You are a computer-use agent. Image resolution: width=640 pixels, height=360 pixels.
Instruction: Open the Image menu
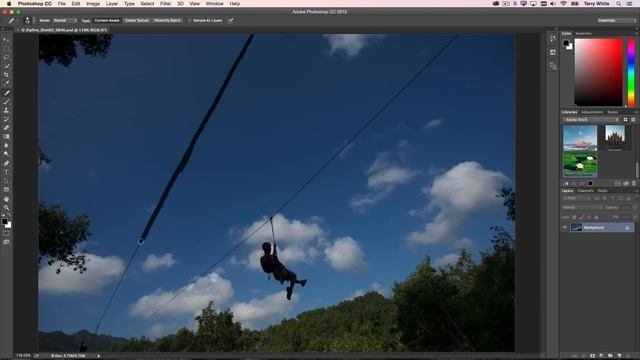point(93,4)
